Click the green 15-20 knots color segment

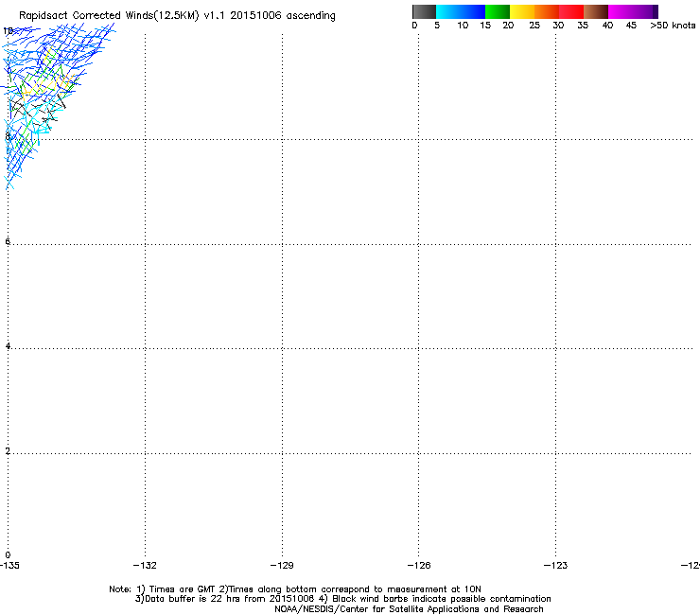pyautogui.click(x=498, y=11)
